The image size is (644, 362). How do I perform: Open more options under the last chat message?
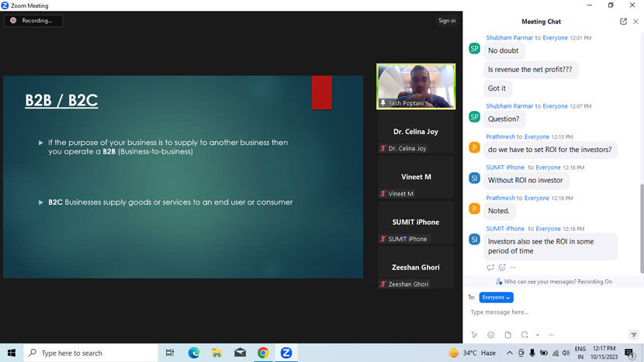pyautogui.click(x=513, y=267)
